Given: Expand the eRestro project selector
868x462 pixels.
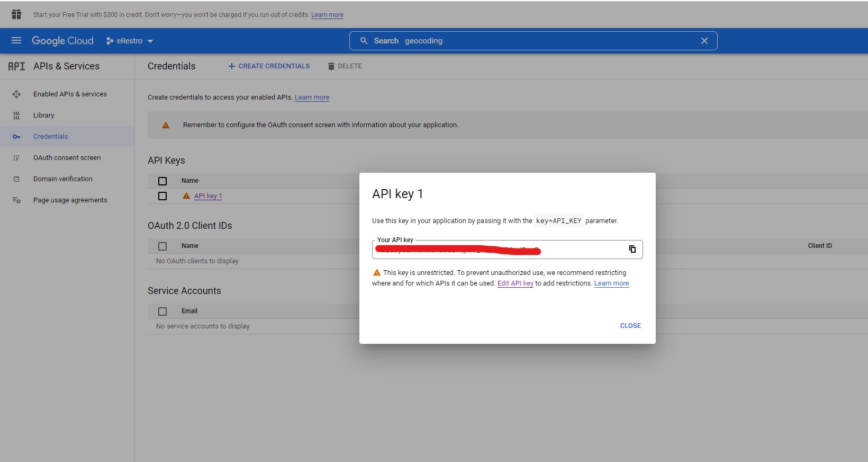Looking at the screenshot, I should point(130,41).
